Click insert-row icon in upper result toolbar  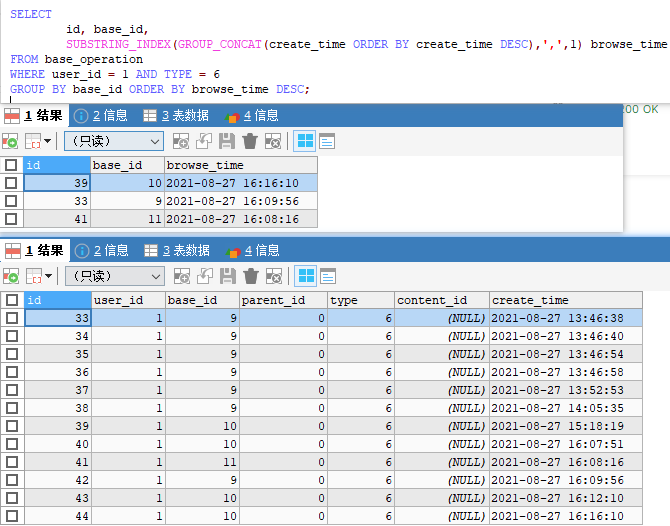point(181,141)
